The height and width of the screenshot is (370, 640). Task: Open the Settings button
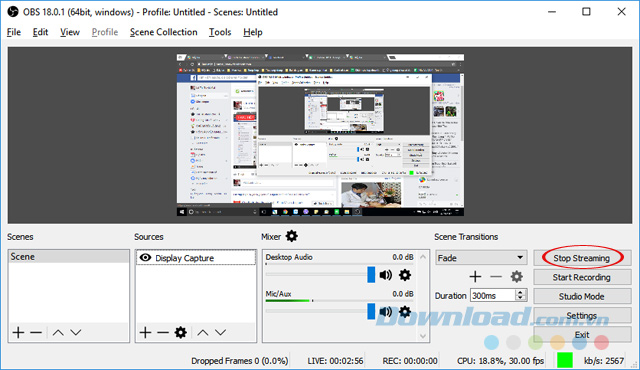tap(582, 316)
